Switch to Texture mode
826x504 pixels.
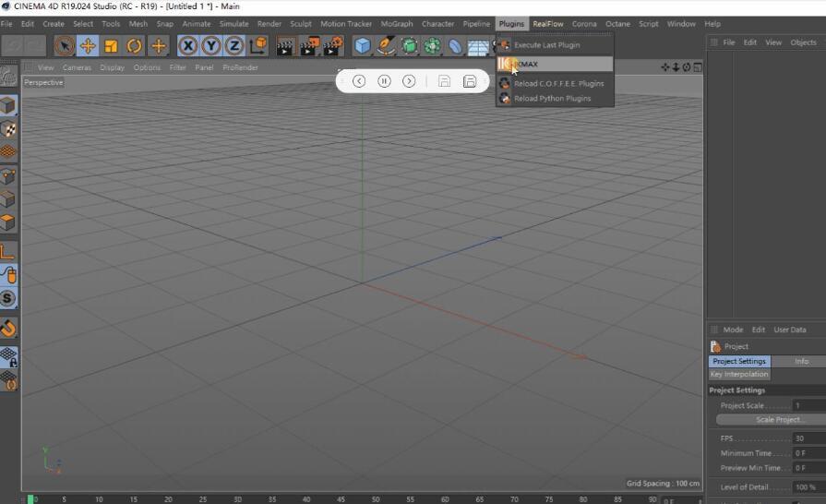8,129
